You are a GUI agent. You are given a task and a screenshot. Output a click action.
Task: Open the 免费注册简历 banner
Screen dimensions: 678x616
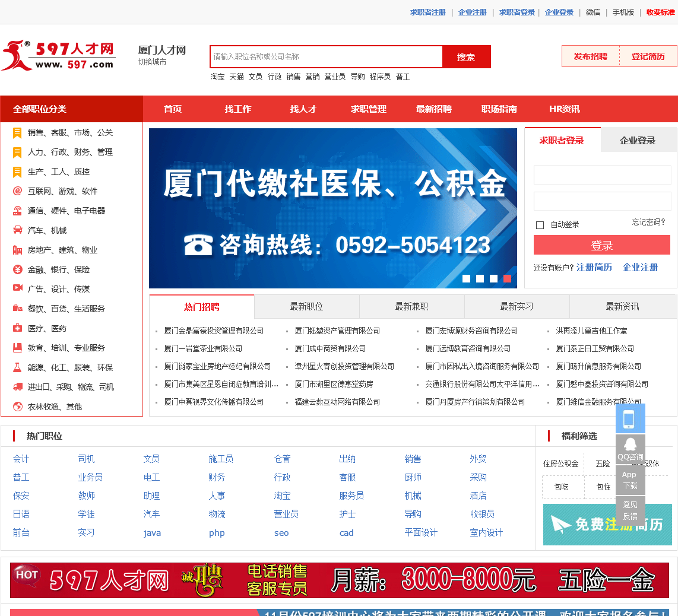coord(607,525)
